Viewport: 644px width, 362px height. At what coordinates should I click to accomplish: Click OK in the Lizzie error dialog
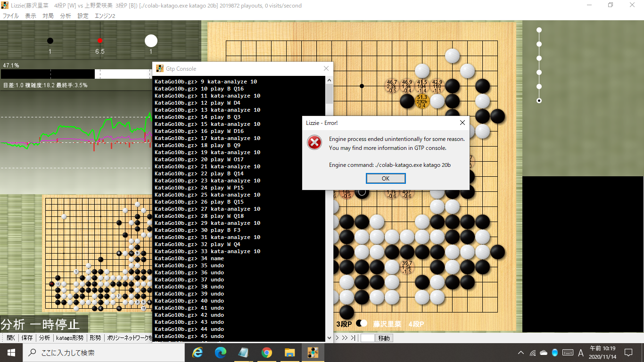coord(386,179)
